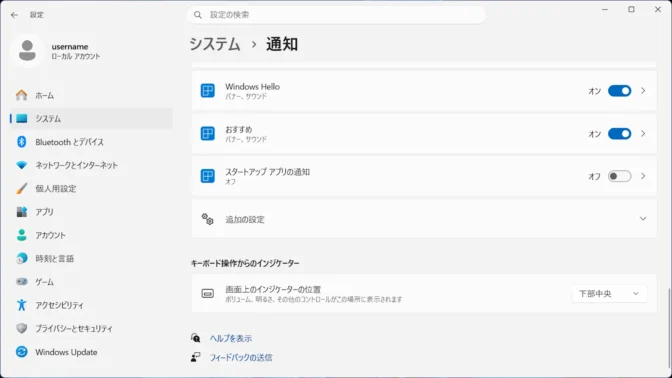Click the アプリ icon in sidebar

[x=21, y=212]
